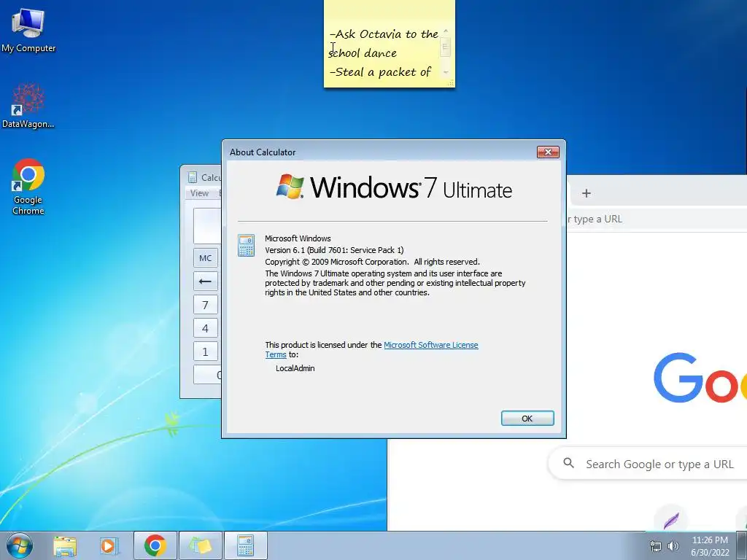The image size is (747, 560).
Task: Click the 'Microsoft Windows' text in dialog
Action: (298, 238)
